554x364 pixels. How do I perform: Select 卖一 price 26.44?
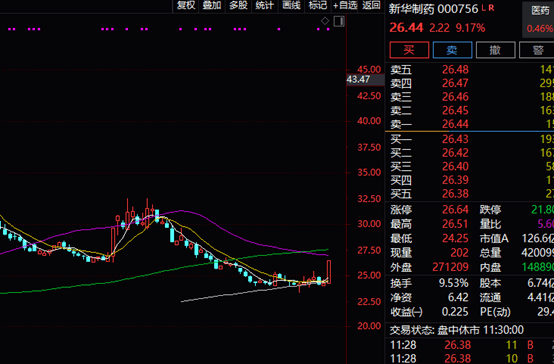(x=455, y=124)
